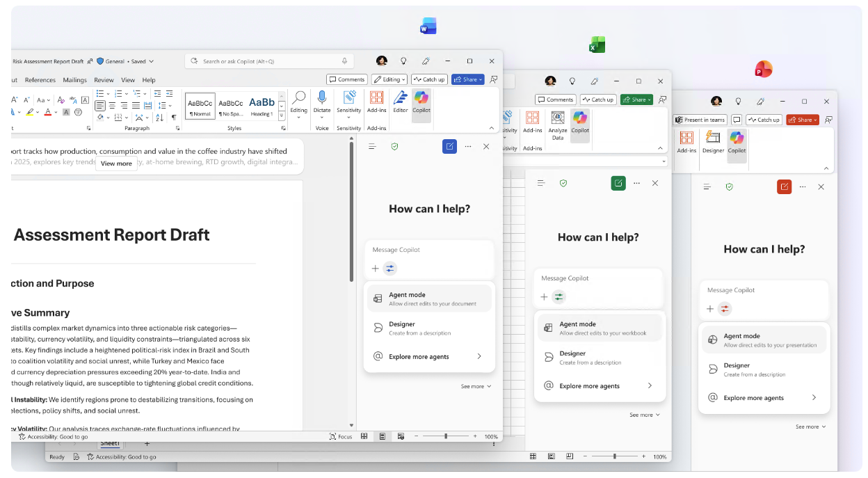Open the Editing mode dropdown in Word
Viewport: 868px width, 478px height.
389,79
